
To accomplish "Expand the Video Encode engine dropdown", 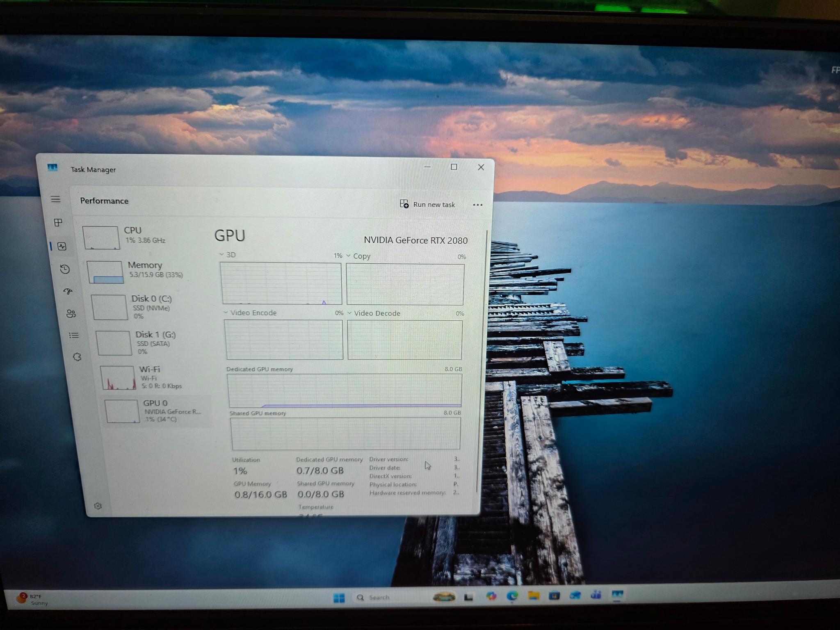I will point(226,313).
